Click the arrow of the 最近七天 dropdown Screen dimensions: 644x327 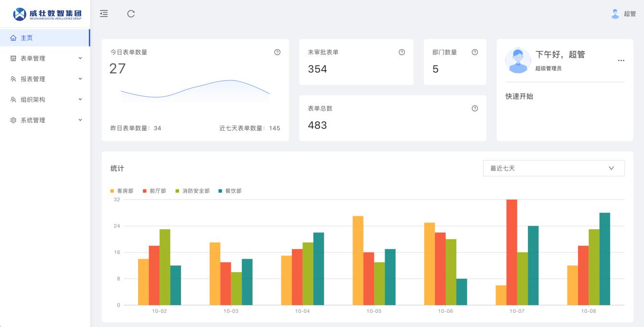click(x=612, y=168)
